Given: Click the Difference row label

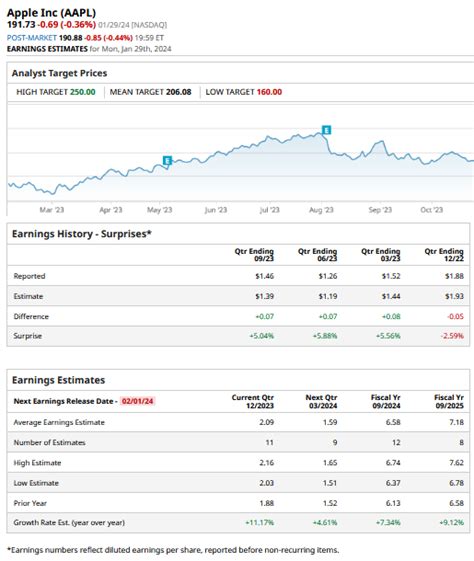Looking at the screenshot, I should [x=31, y=316].
